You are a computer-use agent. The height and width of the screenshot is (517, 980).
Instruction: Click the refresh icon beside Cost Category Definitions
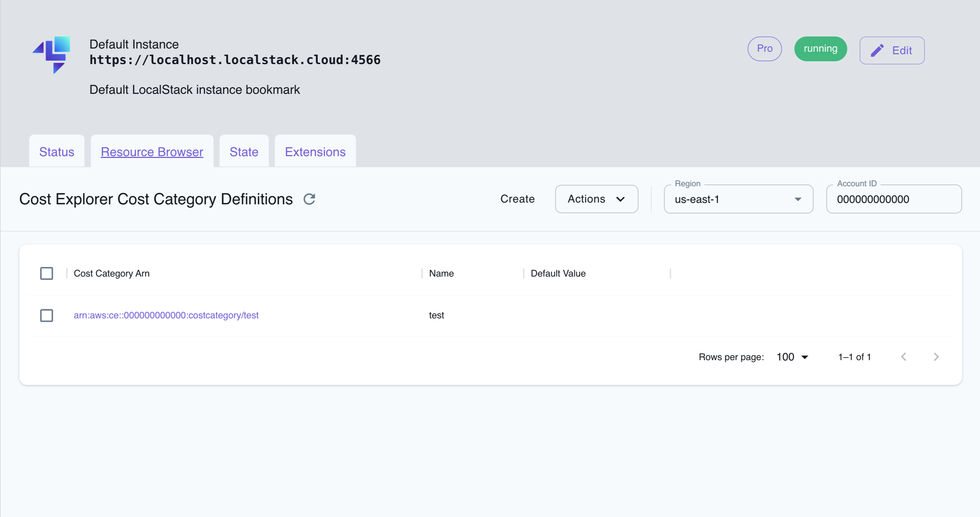tap(309, 199)
